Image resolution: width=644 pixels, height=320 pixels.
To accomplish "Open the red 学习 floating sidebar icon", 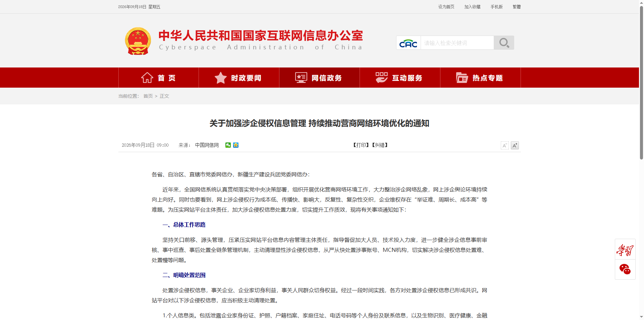I will 625,249.
